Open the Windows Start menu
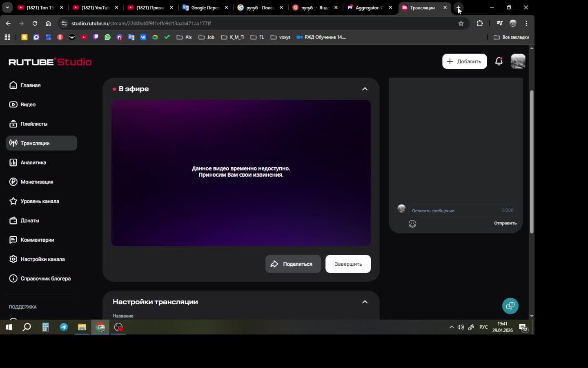588x368 pixels. 9,327
